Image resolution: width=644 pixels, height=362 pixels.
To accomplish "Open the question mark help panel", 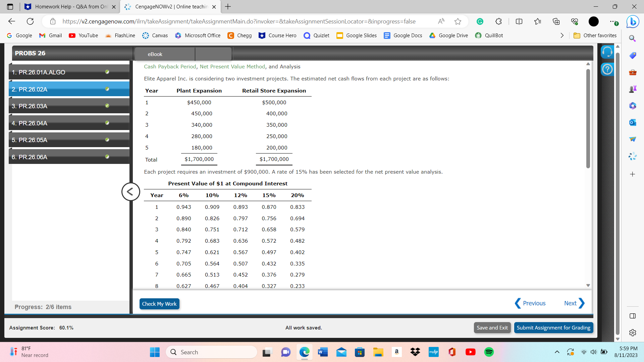I will [607, 69].
